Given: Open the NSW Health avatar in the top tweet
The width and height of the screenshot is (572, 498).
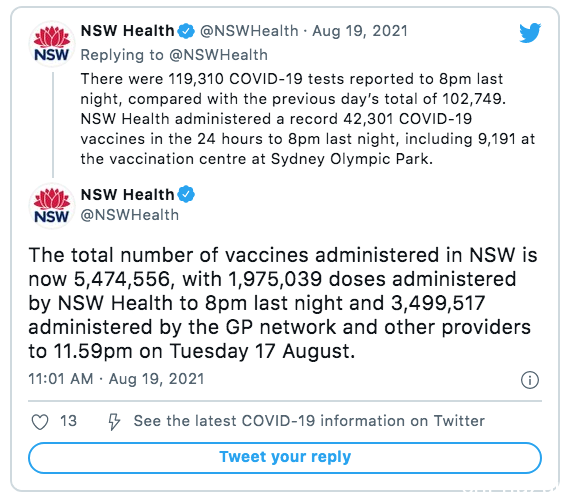Looking at the screenshot, I should coord(51,44).
